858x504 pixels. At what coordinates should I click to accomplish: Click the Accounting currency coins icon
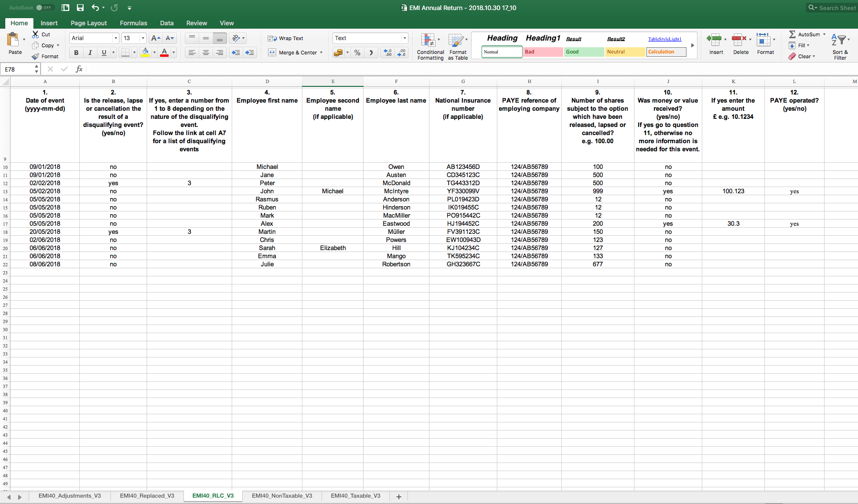click(x=338, y=52)
